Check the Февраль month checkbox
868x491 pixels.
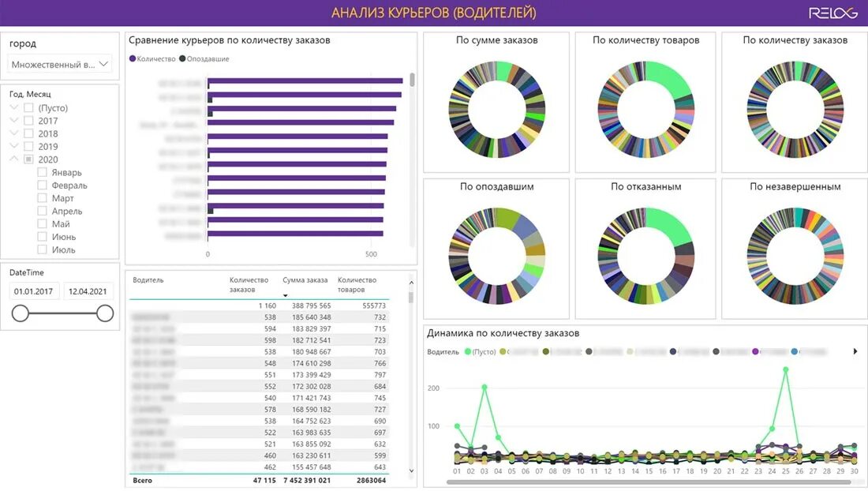pyautogui.click(x=42, y=186)
